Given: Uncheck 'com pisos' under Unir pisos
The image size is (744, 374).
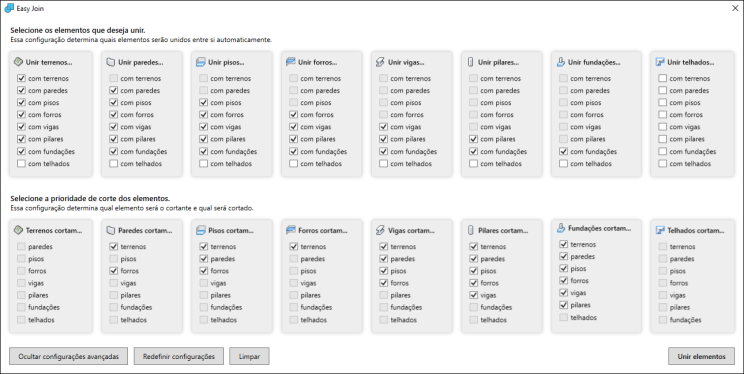Looking at the screenshot, I should [x=203, y=103].
